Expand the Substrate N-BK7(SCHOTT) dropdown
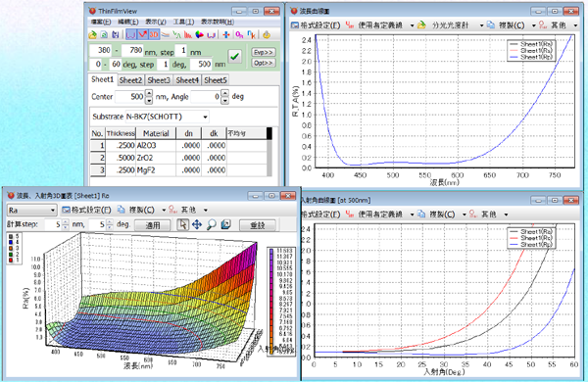Viewport: 588px width, 382px height. tap(205, 117)
